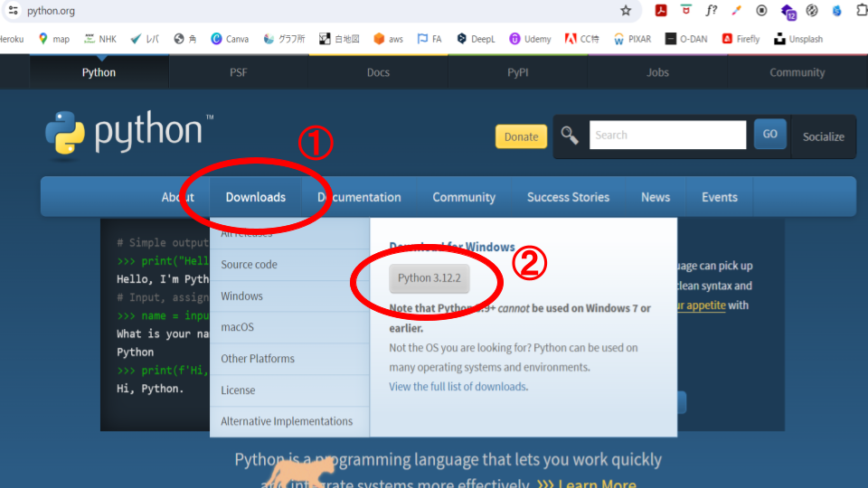Switch to the PyPI top tab
Screen dimensions: 868x488
(x=517, y=72)
